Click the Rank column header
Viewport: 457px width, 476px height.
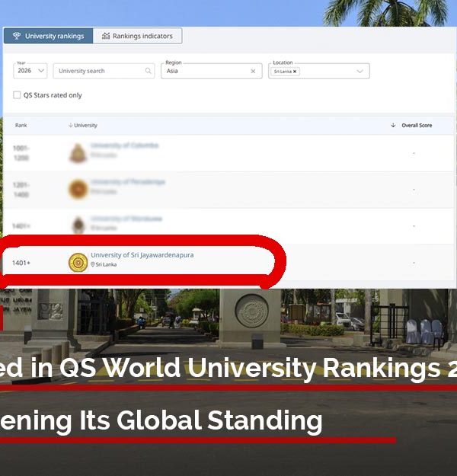pos(21,125)
